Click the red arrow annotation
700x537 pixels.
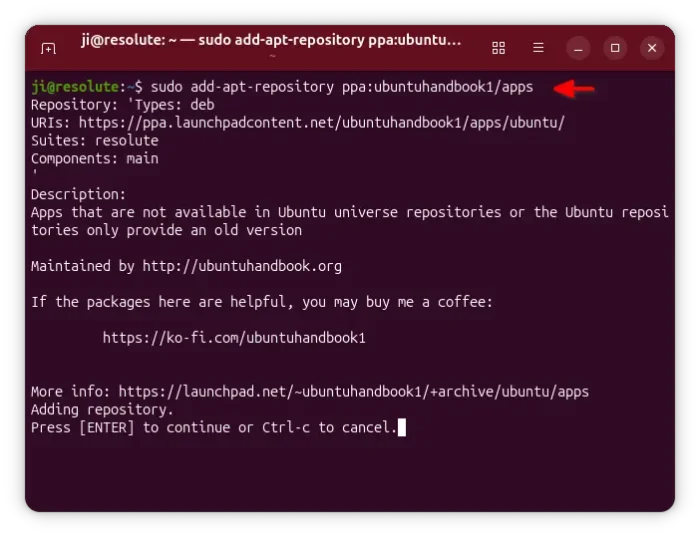[574, 88]
